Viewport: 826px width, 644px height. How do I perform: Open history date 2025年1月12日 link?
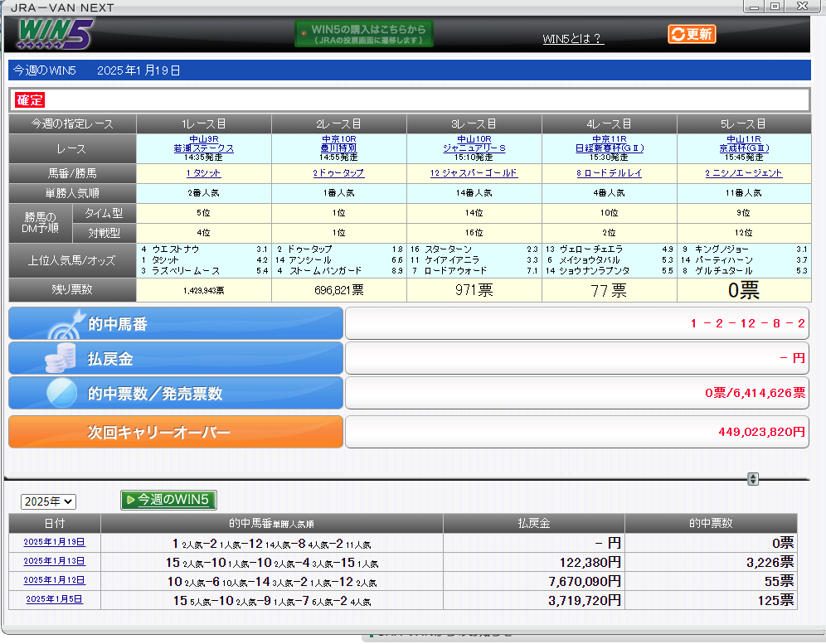click(x=54, y=579)
